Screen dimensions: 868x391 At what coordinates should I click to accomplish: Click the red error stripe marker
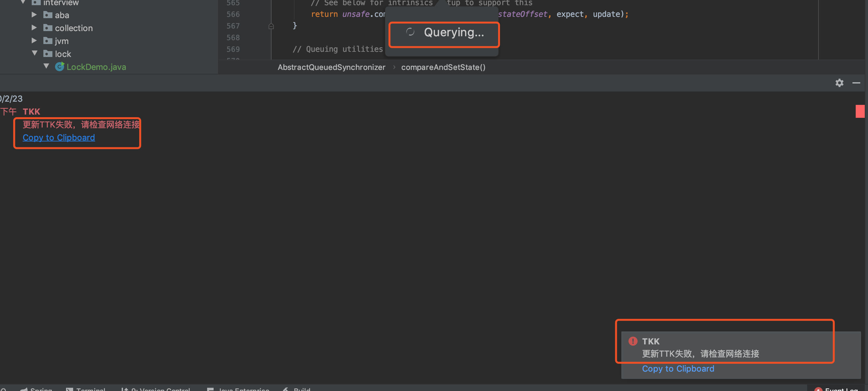[860, 112]
